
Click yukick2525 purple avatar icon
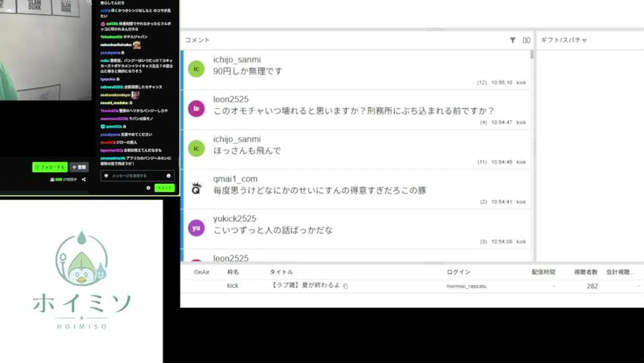tap(196, 228)
